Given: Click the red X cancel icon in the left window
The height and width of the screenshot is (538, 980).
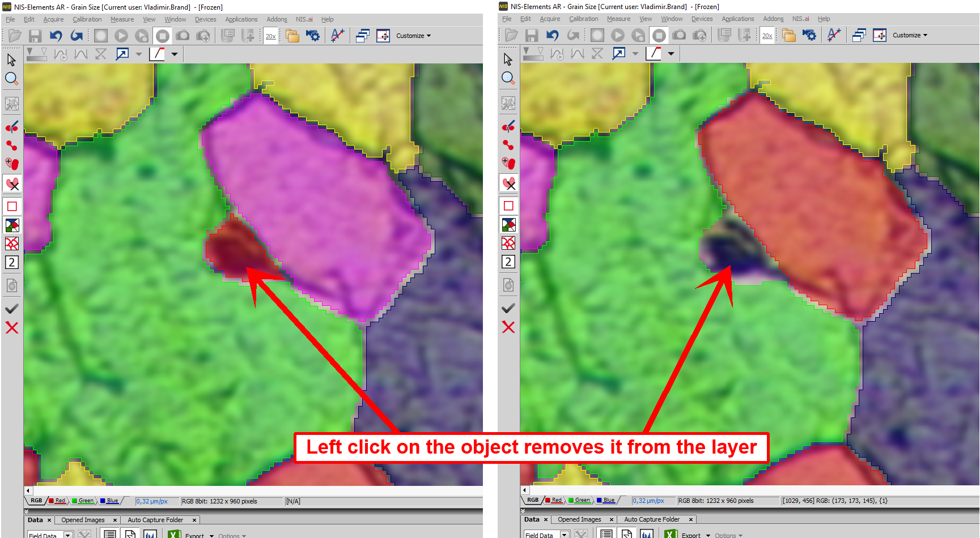Looking at the screenshot, I should point(12,328).
